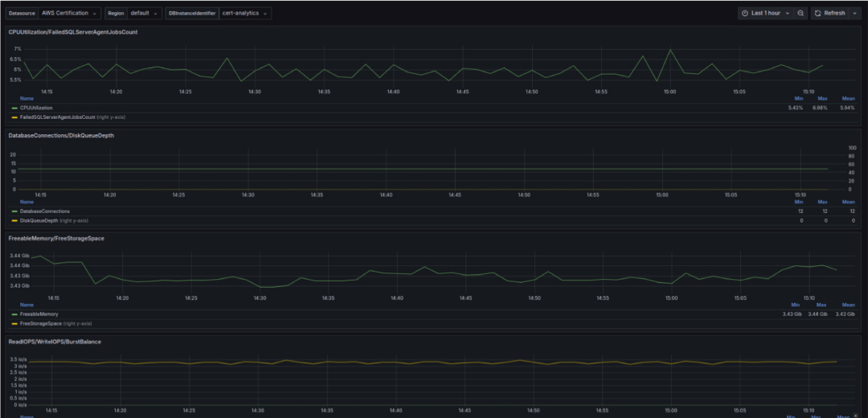
Task: Click the DiskQueueDepth yellow color swatch
Action: [x=14, y=220]
